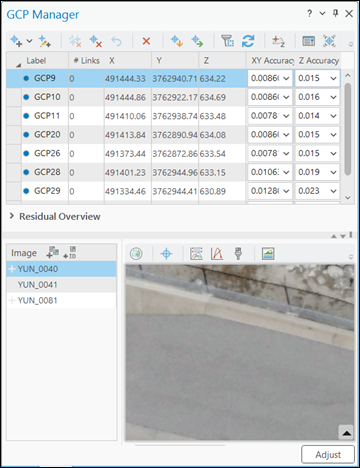Select image YUN_0081 in the list
The image size is (360, 468).
coord(61,300)
